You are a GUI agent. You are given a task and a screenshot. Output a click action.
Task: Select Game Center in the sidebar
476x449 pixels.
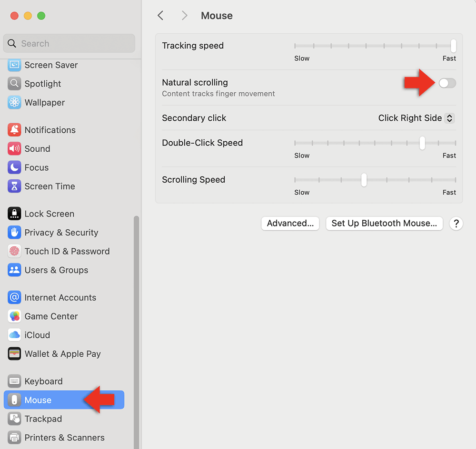pos(64,316)
